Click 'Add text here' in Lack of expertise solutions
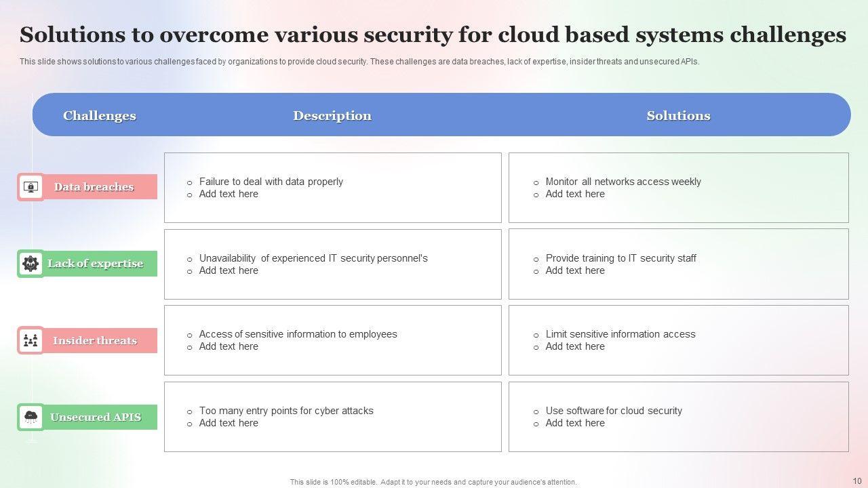868x488 pixels. tap(575, 270)
